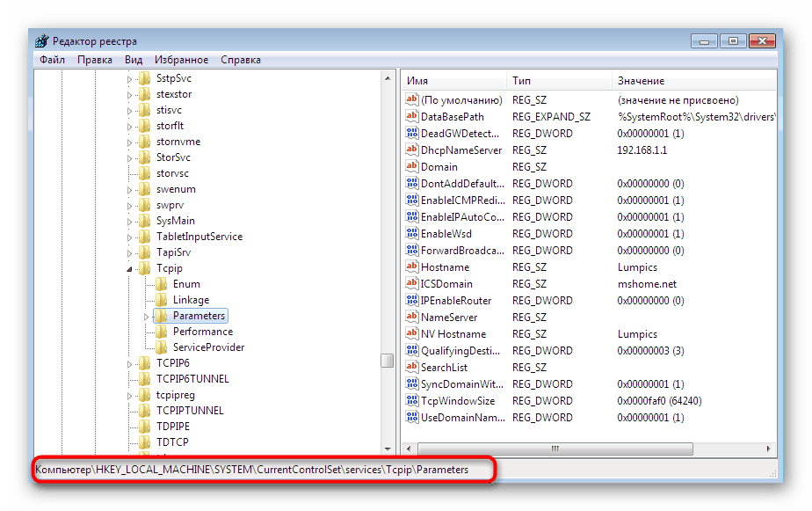The height and width of the screenshot is (511, 812).
Task: Expand the SysMain key
Action: coord(129,222)
